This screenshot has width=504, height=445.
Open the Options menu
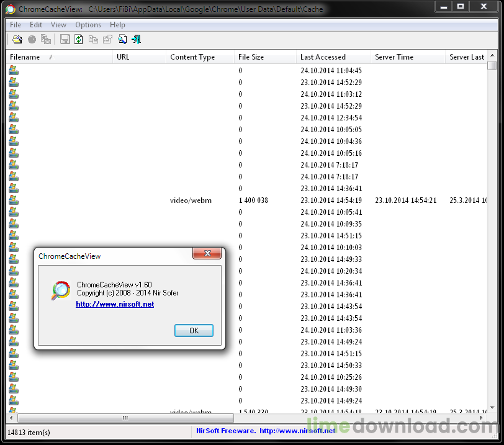[x=88, y=25]
